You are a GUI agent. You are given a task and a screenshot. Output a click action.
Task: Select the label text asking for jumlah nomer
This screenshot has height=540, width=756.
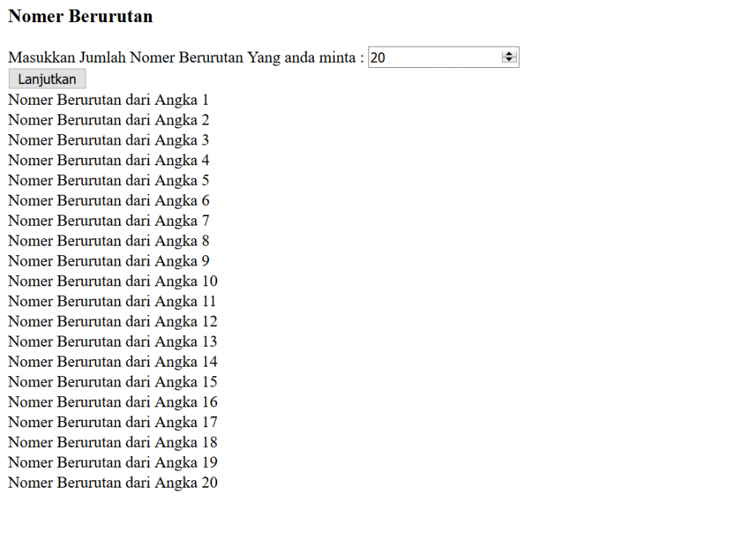[x=185, y=57]
